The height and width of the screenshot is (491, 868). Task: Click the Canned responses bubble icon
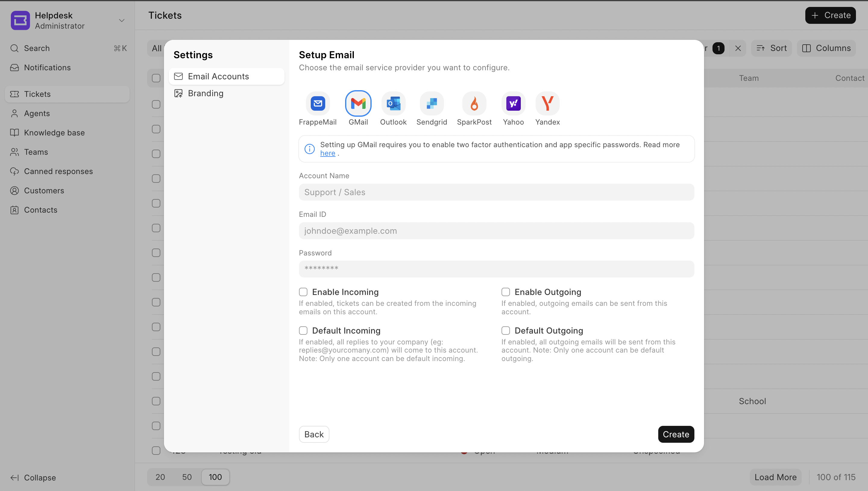click(14, 171)
